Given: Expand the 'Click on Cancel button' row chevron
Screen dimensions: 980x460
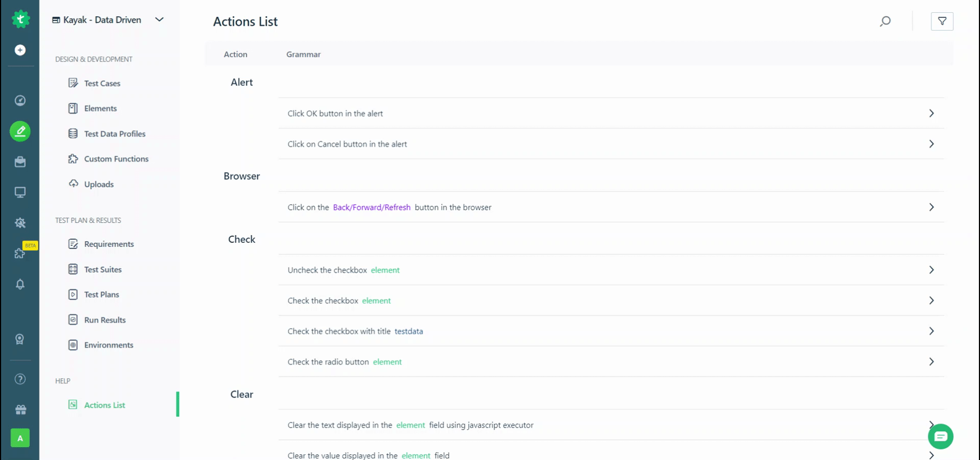Looking at the screenshot, I should click(x=931, y=144).
